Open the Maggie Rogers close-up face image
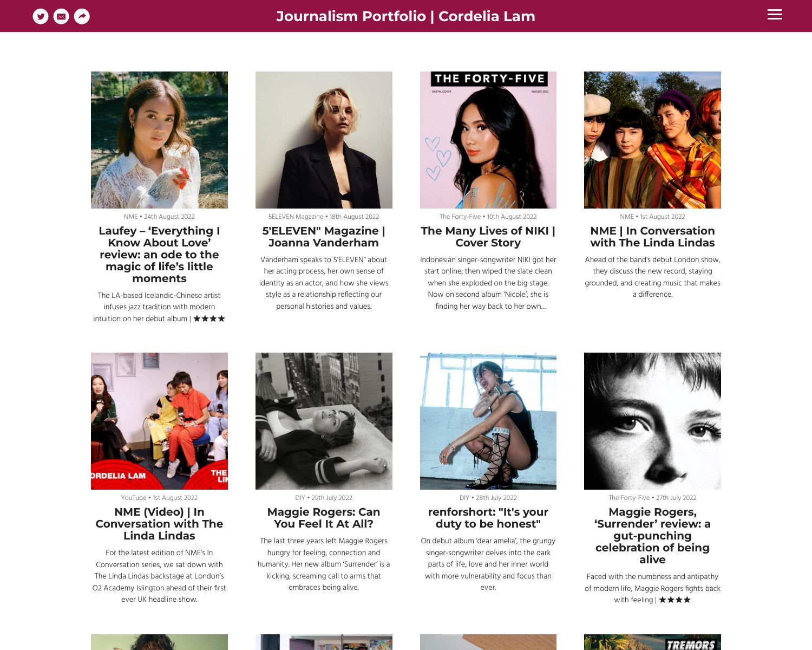Image resolution: width=812 pixels, height=650 pixels. point(652,421)
